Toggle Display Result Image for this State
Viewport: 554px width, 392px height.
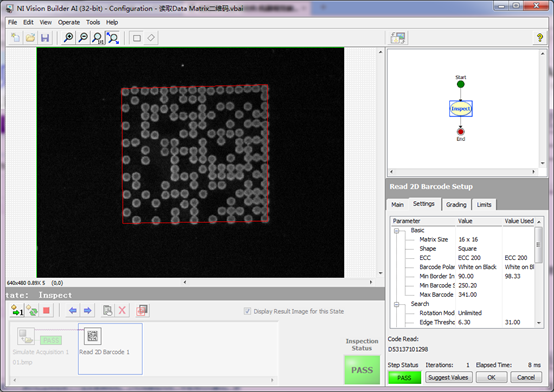(x=247, y=311)
